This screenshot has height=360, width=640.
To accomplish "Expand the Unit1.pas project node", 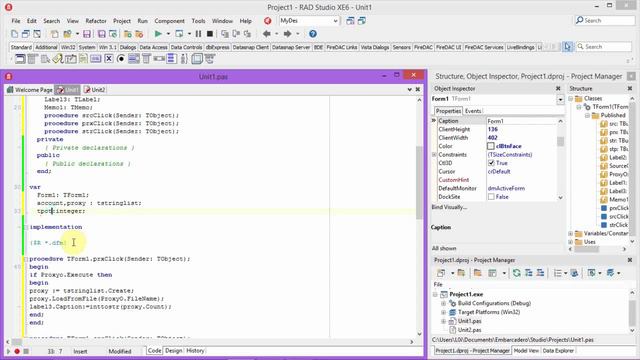I will (444, 322).
